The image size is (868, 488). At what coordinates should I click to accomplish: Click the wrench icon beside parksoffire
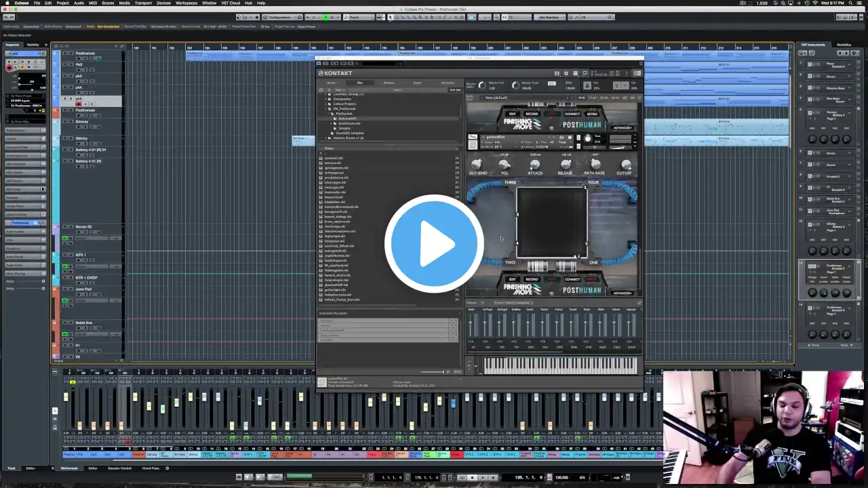tap(473, 138)
